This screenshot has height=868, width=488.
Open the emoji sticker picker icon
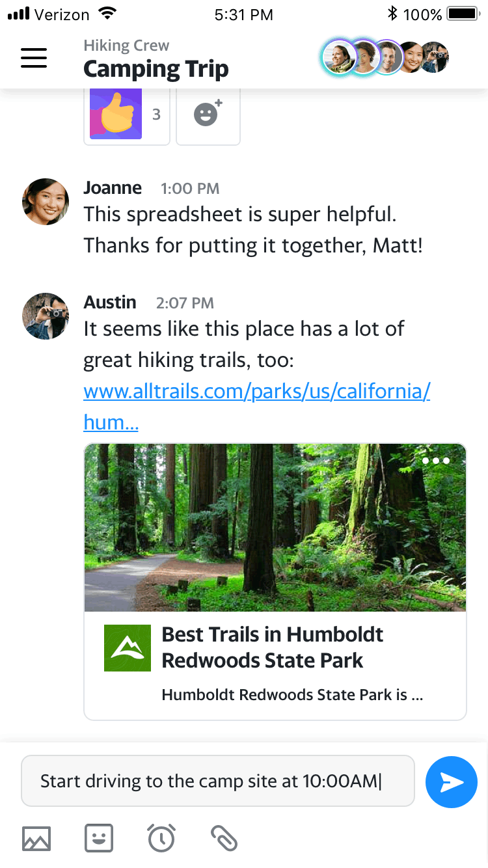click(99, 839)
